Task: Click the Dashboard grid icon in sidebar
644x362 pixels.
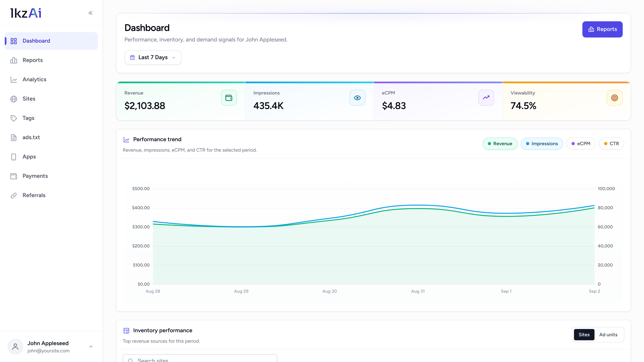Action: [14, 41]
